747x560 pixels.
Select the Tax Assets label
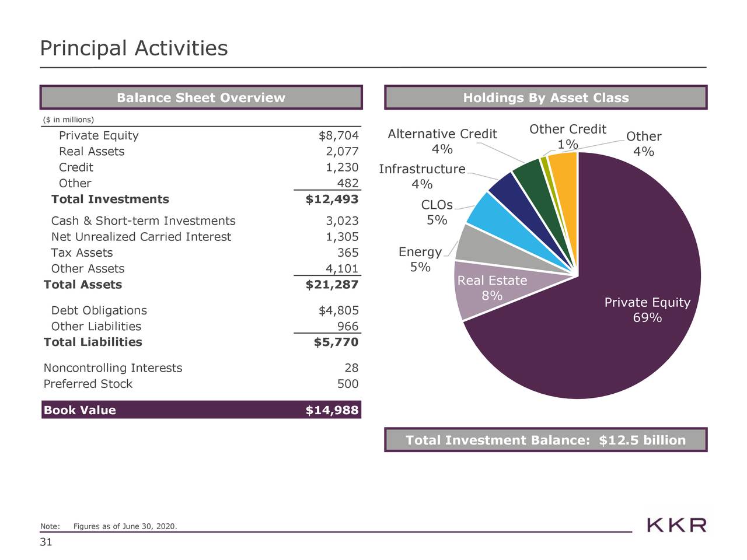point(82,253)
